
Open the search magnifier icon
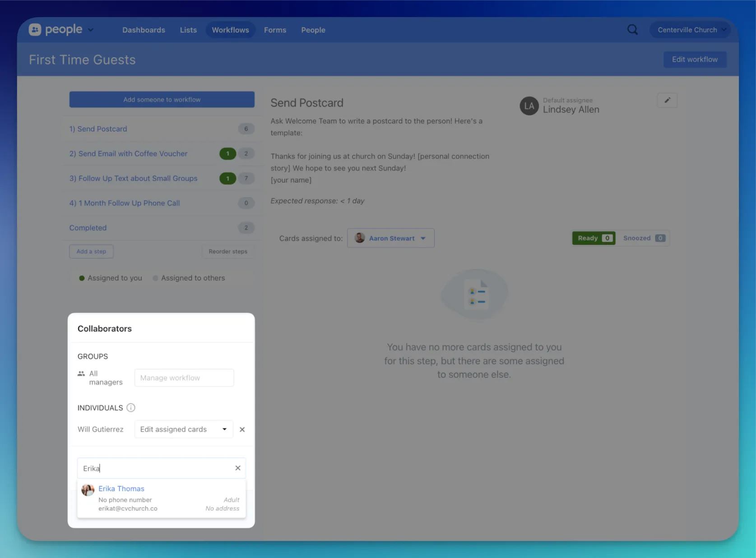(x=632, y=30)
